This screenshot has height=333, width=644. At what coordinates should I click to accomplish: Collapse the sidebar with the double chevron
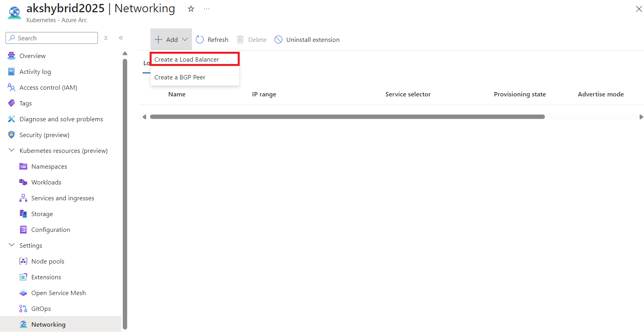(121, 38)
